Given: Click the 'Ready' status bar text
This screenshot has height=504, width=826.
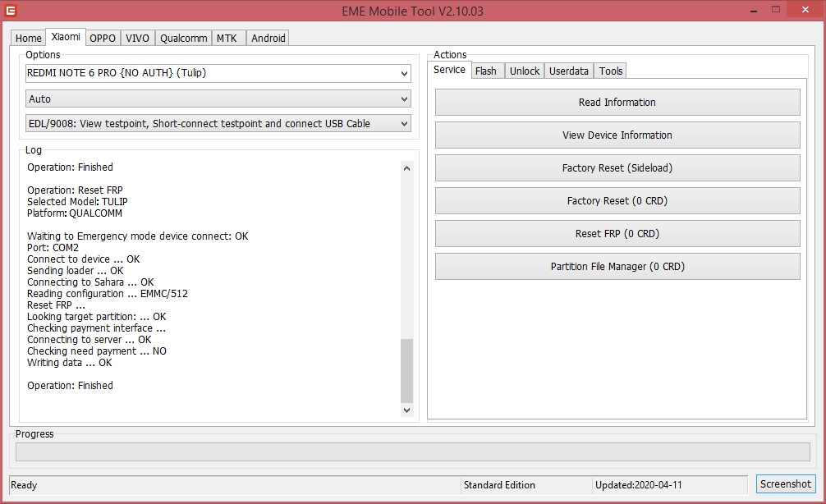Looking at the screenshot, I should tap(24, 485).
